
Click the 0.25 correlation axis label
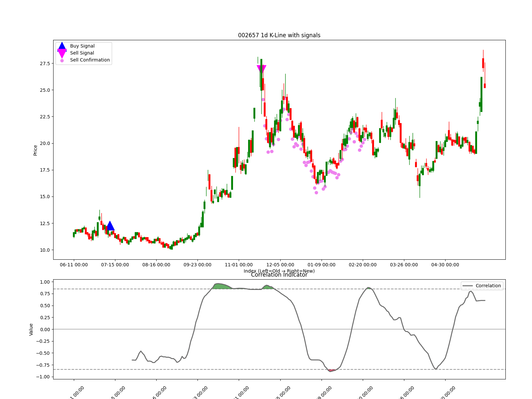(45, 318)
